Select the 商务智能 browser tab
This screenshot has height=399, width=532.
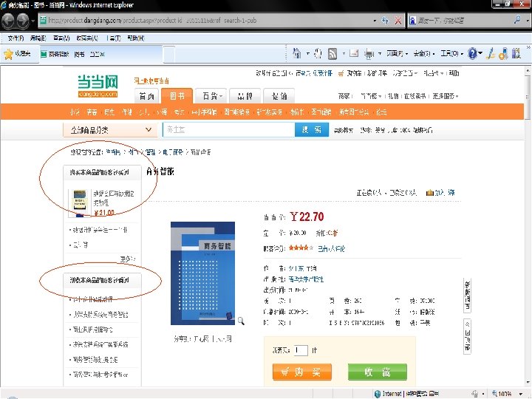(100, 54)
